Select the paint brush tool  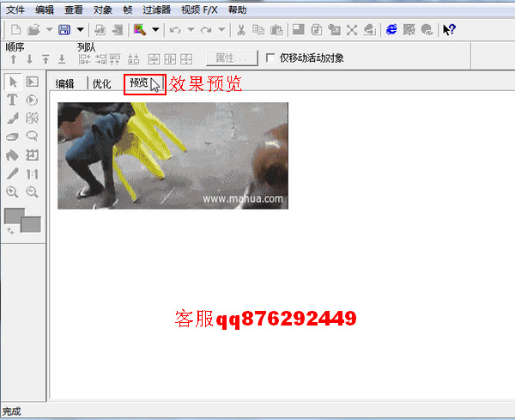13,119
